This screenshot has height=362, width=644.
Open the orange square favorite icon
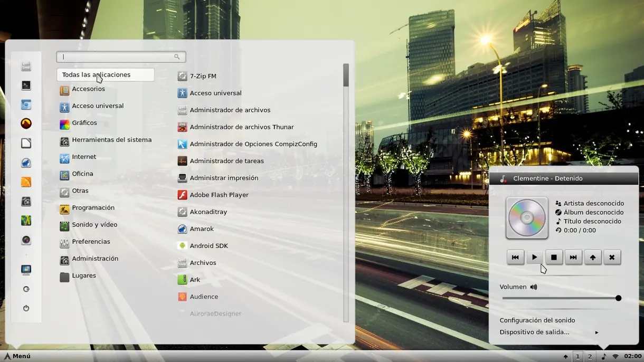[26, 182]
